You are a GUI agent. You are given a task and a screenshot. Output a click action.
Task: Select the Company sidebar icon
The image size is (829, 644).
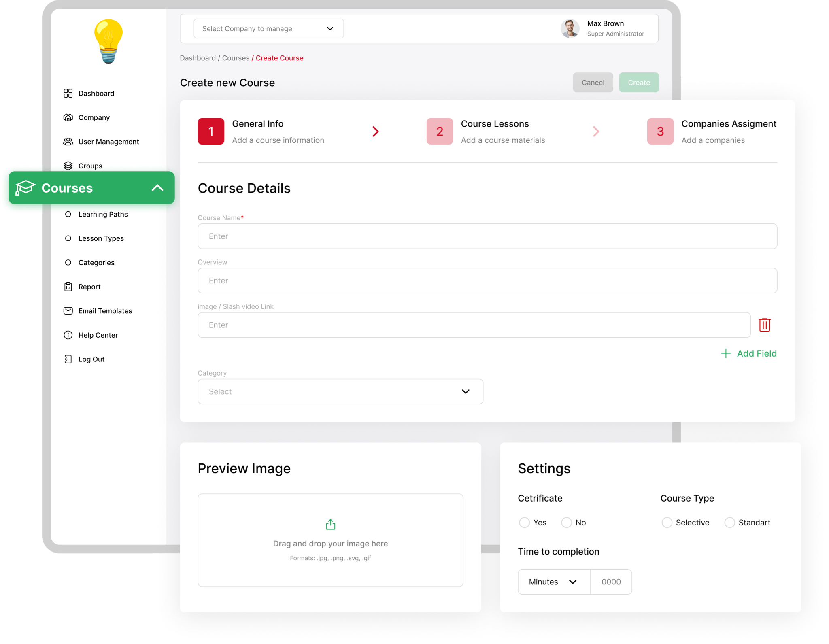pyautogui.click(x=68, y=117)
